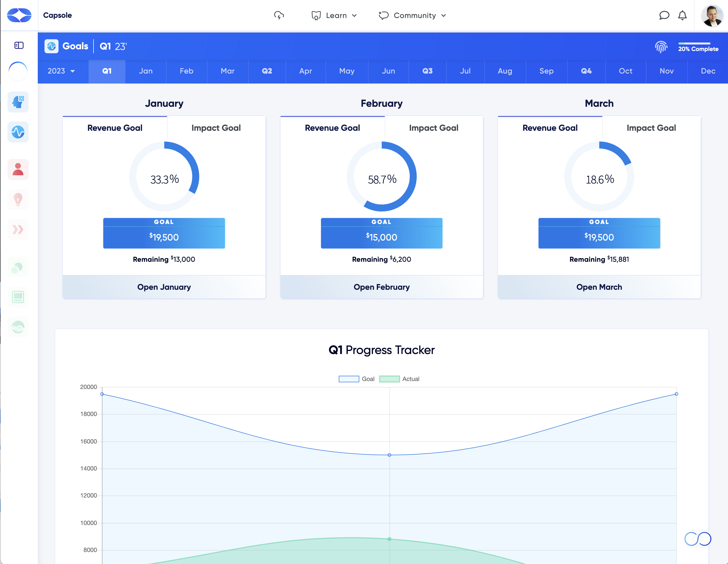The height and width of the screenshot is (564, 728).
Task: Open the double chevron sidebar icon
Action: (18, 229)
